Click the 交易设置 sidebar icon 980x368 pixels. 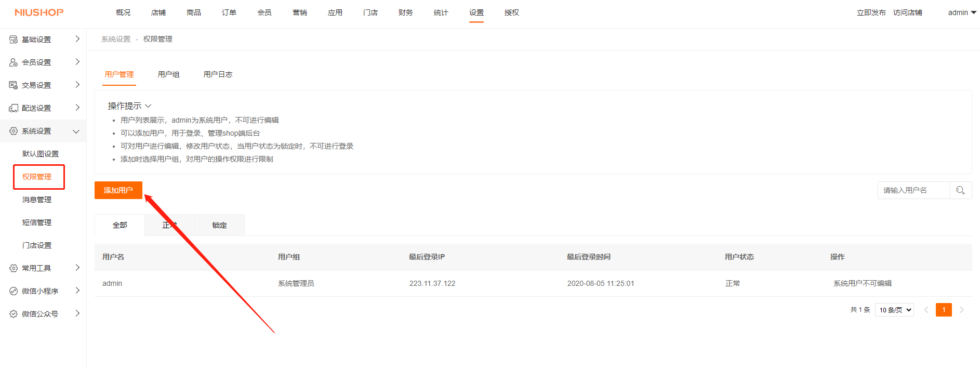pos(14,85)
